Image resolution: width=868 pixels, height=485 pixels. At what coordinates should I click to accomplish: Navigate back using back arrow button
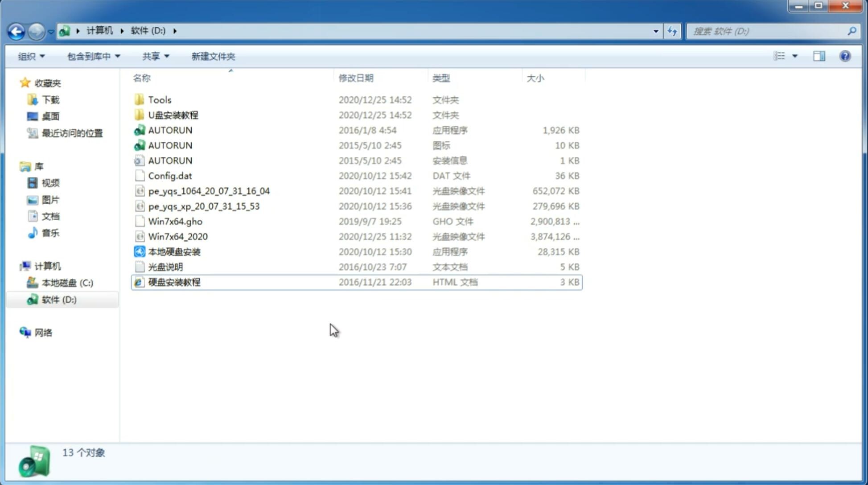[x=16, y=30]
